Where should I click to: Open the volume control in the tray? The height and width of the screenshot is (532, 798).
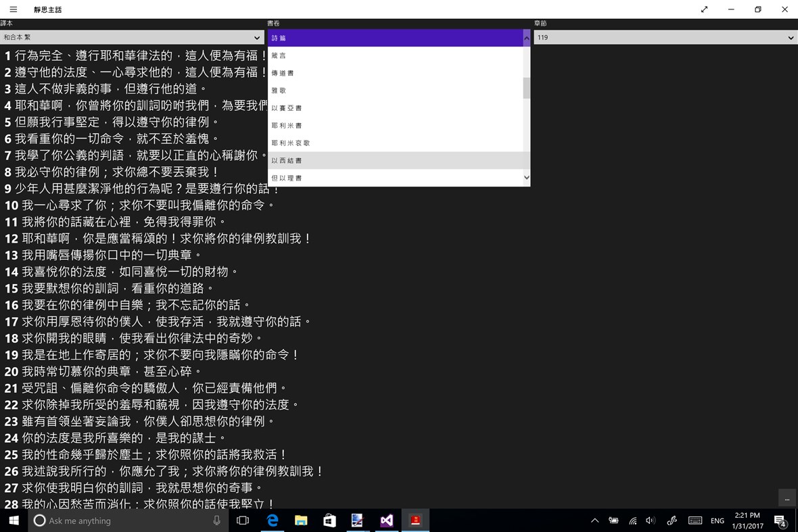(x=650, y=521)
